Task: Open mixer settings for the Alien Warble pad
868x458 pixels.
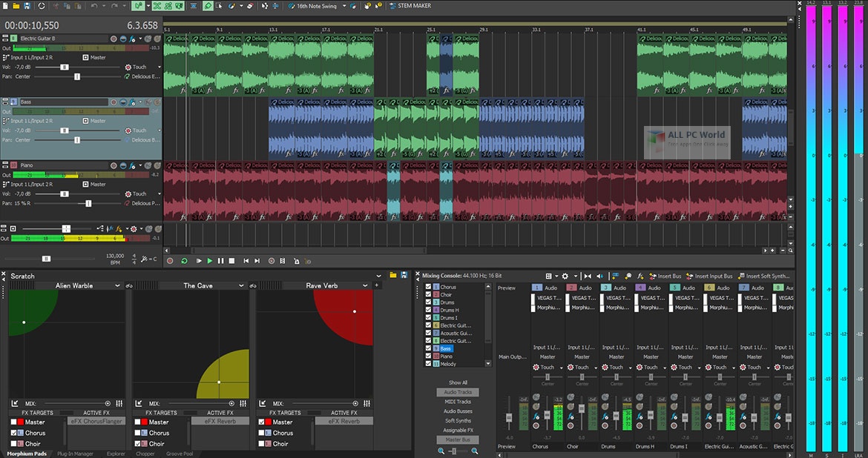Action: coord(119,404)
